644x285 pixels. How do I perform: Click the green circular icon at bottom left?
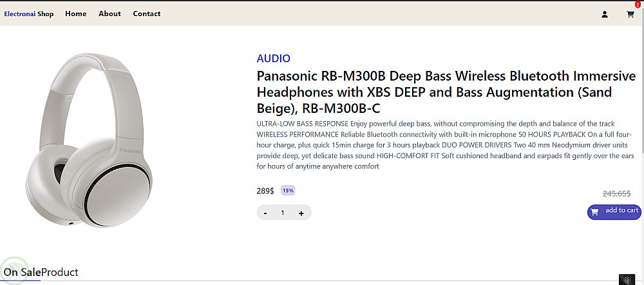[x=14, y=271]
